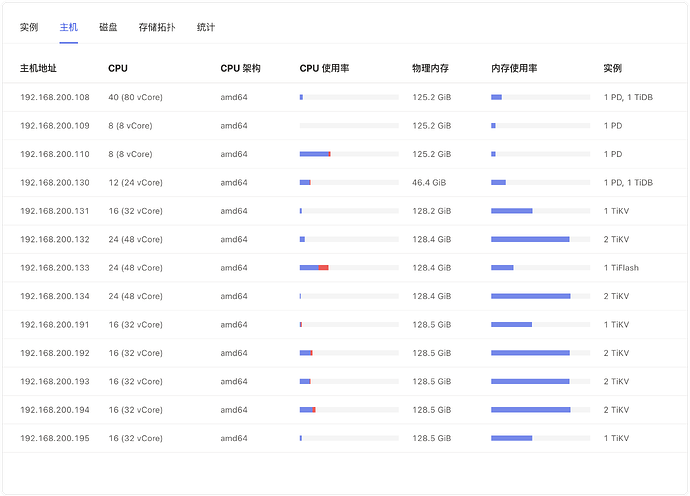The height and width of the screenshot is (496, 690).
Task: Click the 内存使用率 column header
Action: tap(514, 68)
